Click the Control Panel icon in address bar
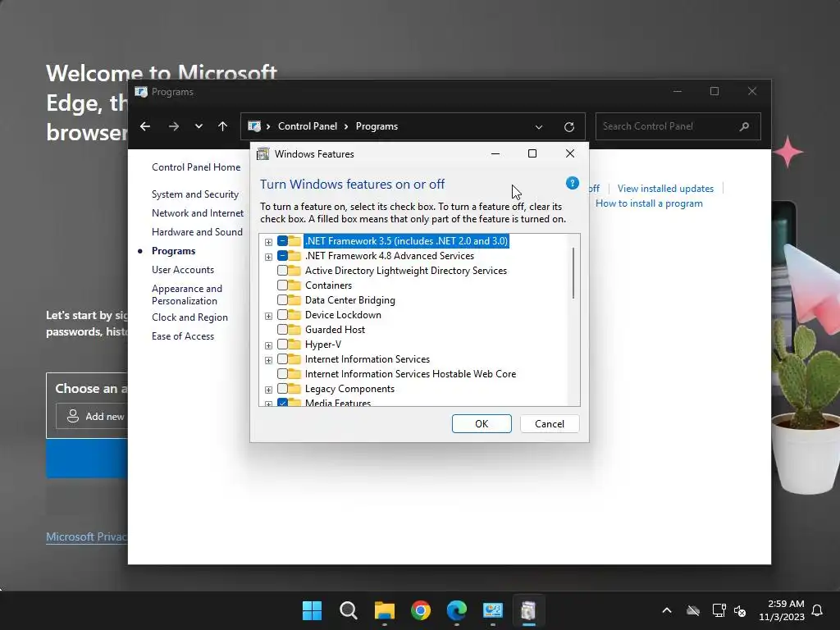The height and width of the screenshot is (630, 840). [x=254, y=126]
